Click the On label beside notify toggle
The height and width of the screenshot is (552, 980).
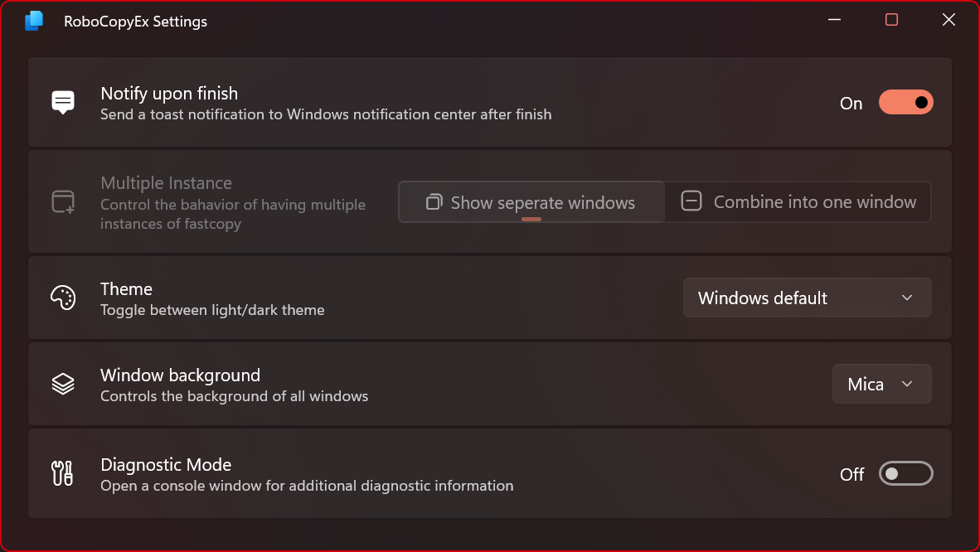coord(851,103)
